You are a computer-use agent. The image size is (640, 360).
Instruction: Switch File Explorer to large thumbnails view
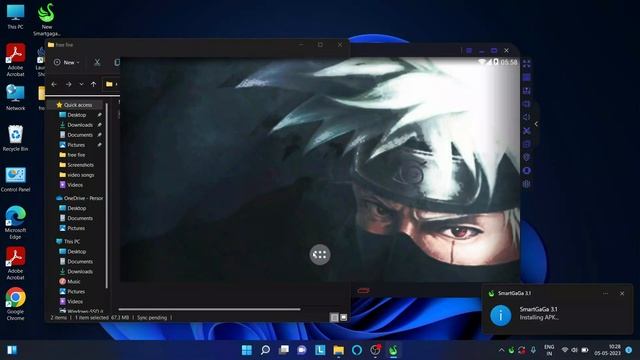point(344,317)
